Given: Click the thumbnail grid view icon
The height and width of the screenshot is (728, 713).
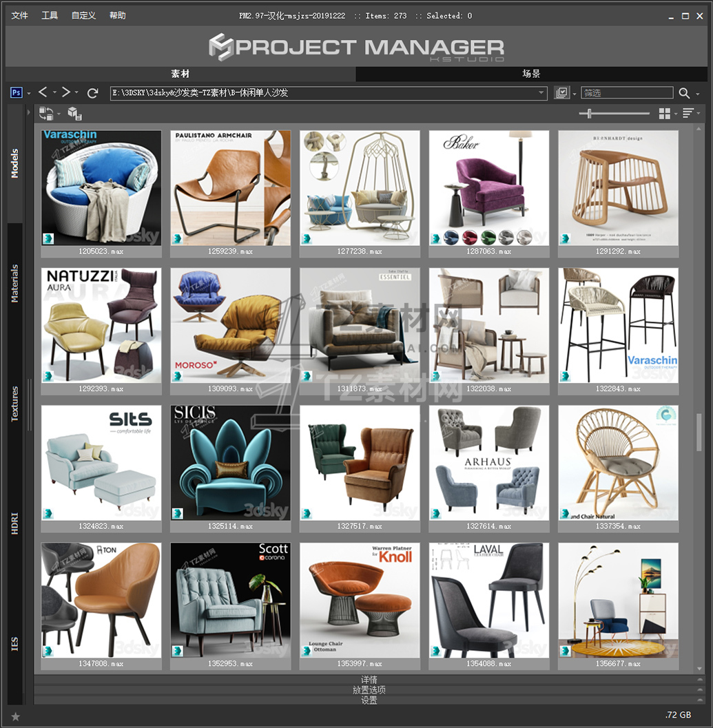Looking at the screenshot, I should 664,113.
